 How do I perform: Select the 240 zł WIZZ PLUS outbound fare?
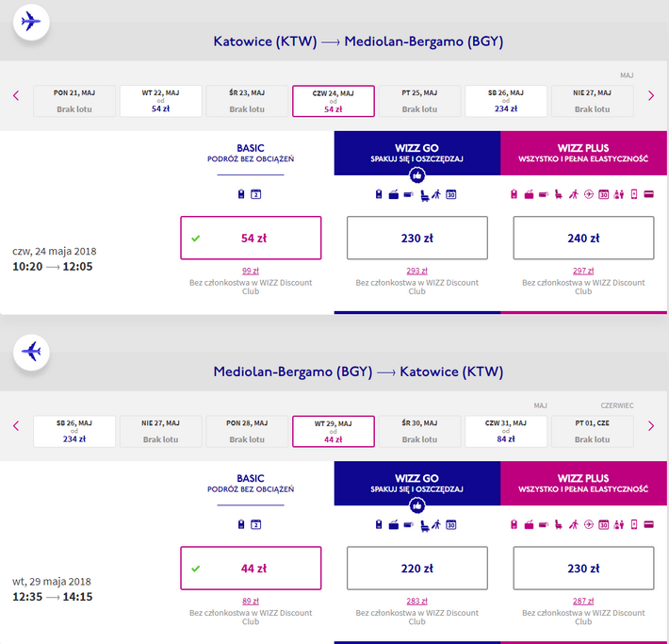tap(583, 238)
